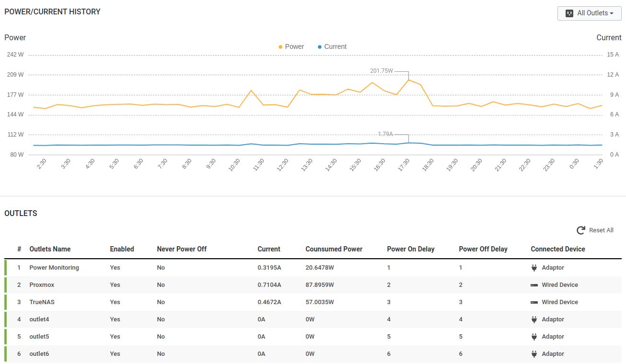Click the 17:30 time label on the axis
Viewport: 626px width, 364px height.
coord(404,165)
